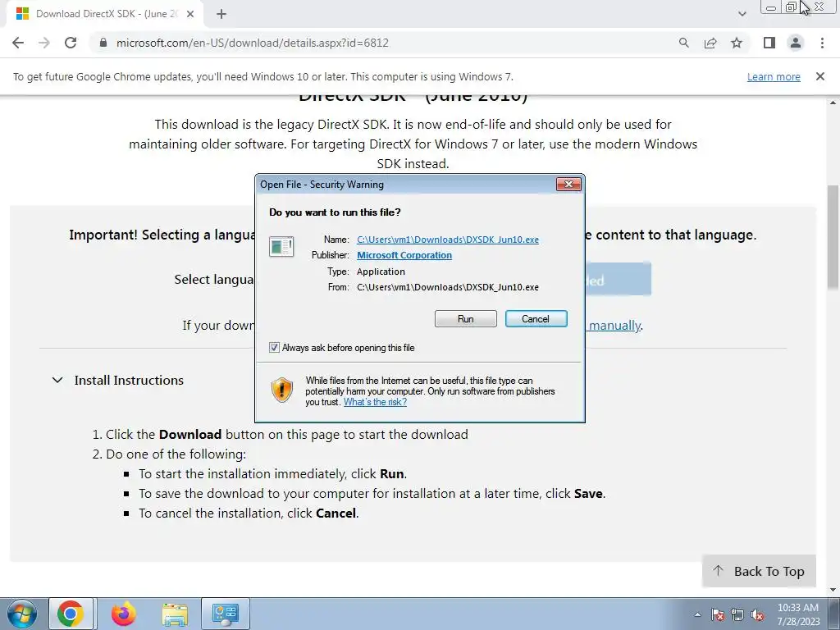Click the Open File - Security Warning title bar

tap(407, 185)
